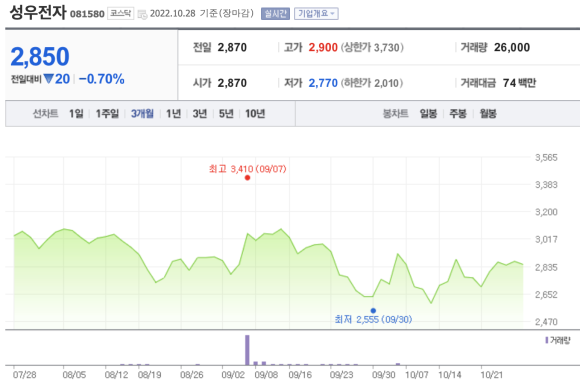Select the 1일 line chart tab
The image size is (580, 392).
tap(76, 114)
